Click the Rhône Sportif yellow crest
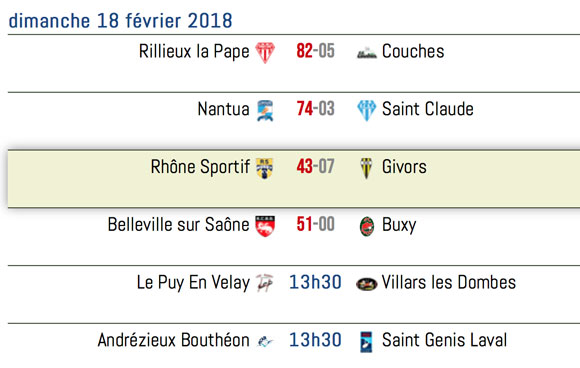The width and height of the screenshot is (580, 368). [265, 168]
